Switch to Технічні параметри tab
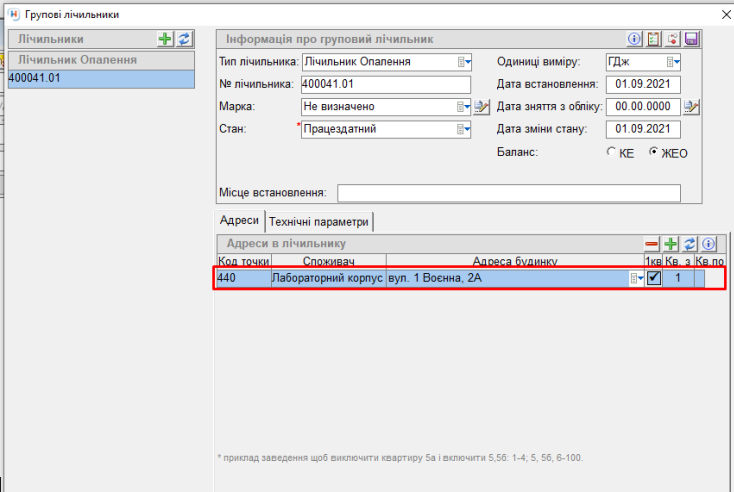 point(319,221)
